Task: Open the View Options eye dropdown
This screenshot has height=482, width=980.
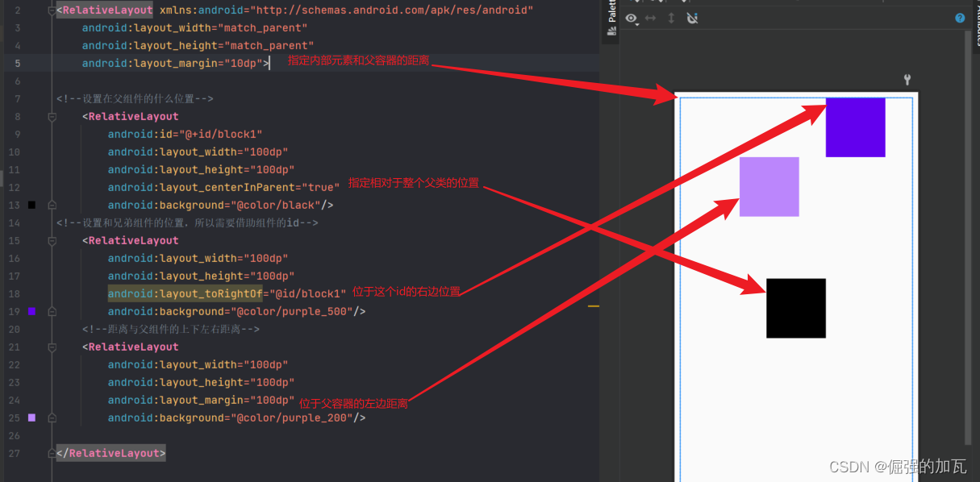Action: 632,19
